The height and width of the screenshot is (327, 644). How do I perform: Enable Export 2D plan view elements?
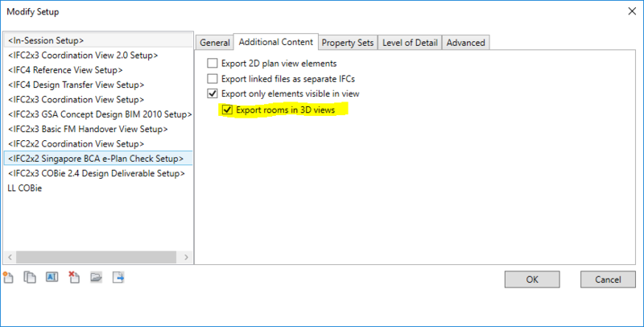coord(213,64)
